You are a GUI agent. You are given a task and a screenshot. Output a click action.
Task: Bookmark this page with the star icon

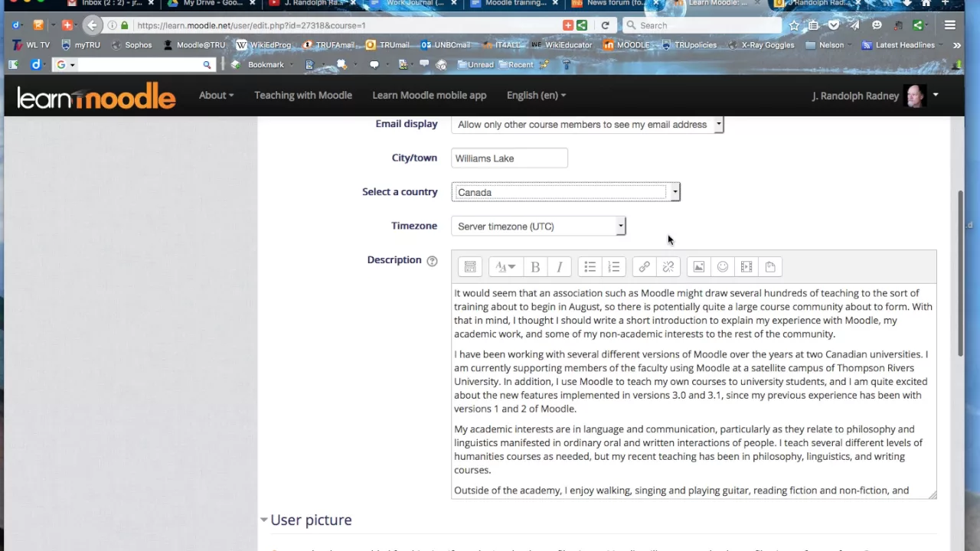click(x=794, y=25)
